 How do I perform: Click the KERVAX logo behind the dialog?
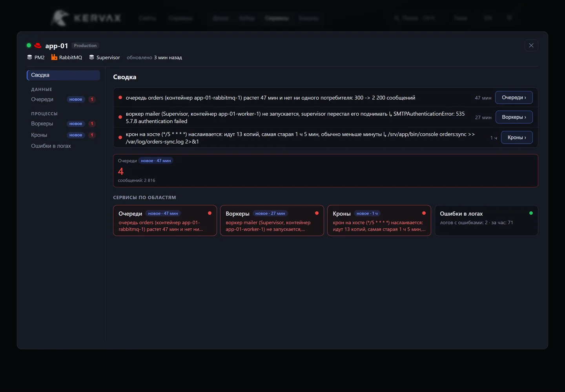click(x=86, y=18)
